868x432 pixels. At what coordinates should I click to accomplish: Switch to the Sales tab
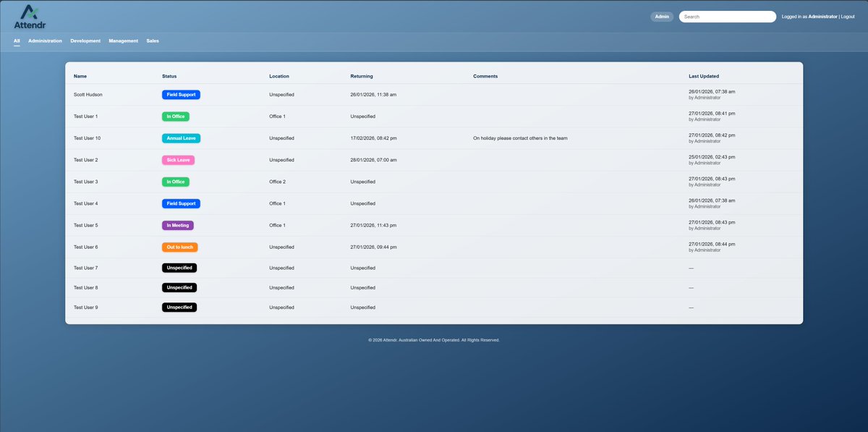[153, 41]
